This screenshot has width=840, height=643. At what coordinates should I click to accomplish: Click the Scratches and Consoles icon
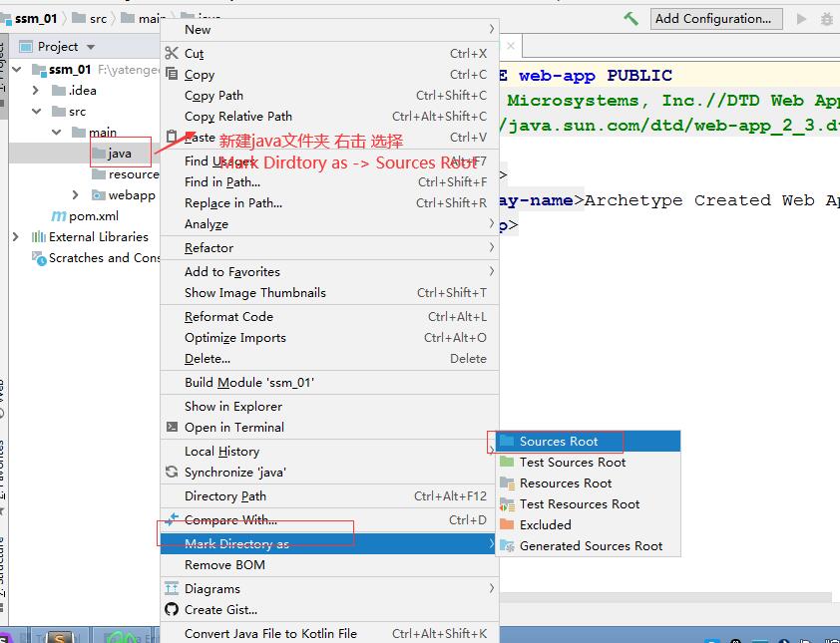(39, 258)
